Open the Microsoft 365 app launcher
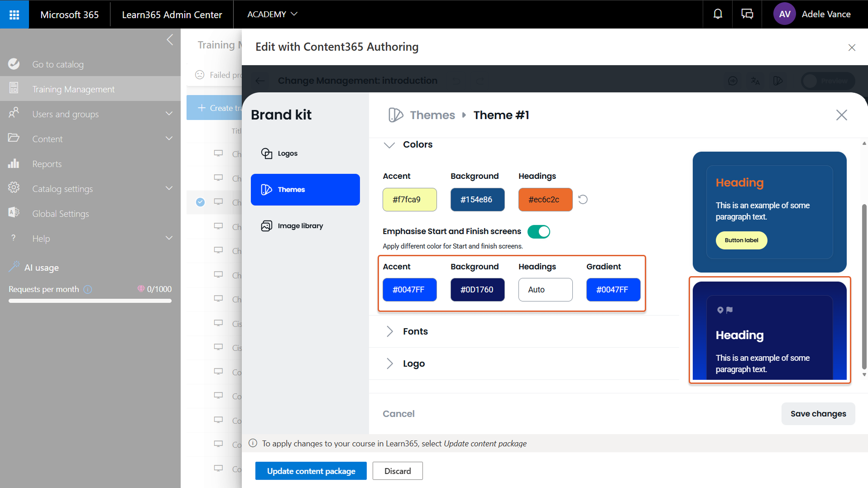This screenshot has width=868, height=488. (14, 14)
